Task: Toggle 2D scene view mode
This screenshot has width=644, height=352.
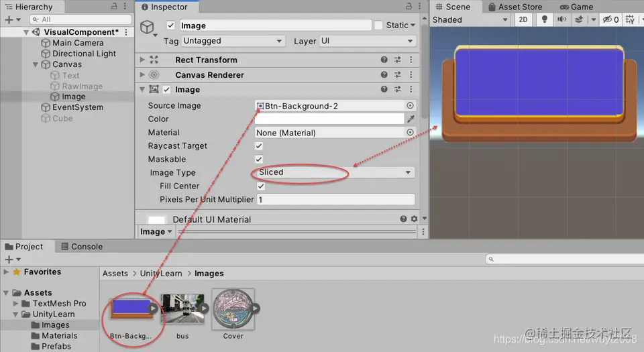Action: click(x=523, y=19)
